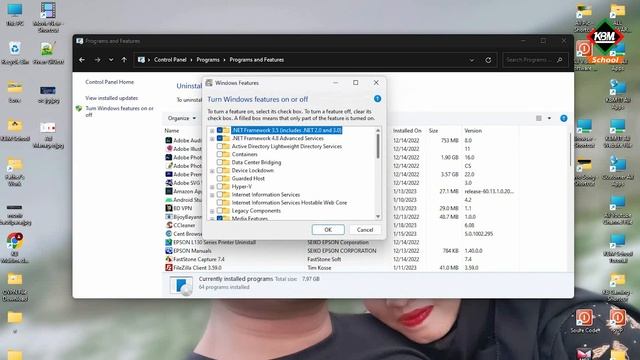This screenshot has height=360, width=640.
Task: Click the features list scrollbar thumb
Action: pyautogui.click(x=378, y=146)
